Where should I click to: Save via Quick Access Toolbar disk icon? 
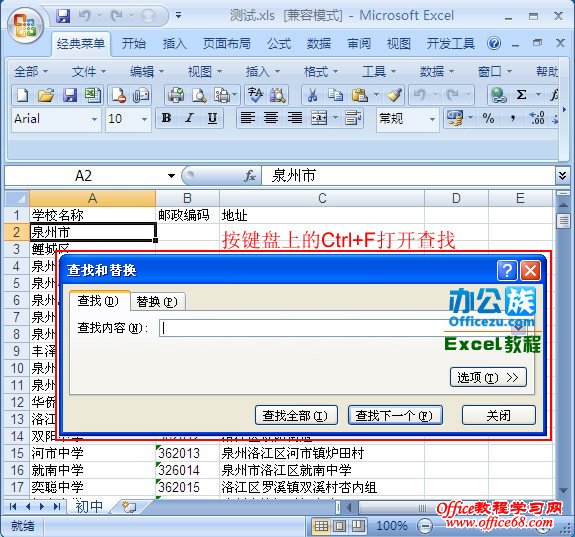62,16
